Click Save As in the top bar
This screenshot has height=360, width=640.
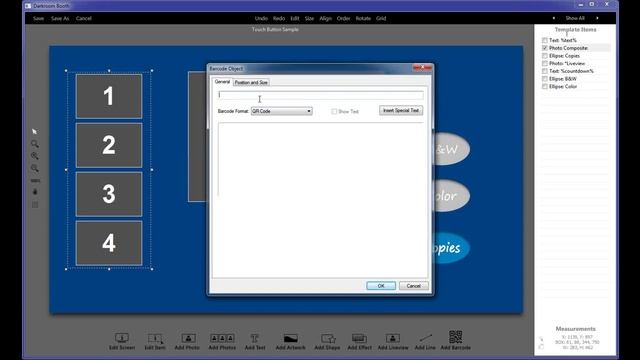(60, 18)
